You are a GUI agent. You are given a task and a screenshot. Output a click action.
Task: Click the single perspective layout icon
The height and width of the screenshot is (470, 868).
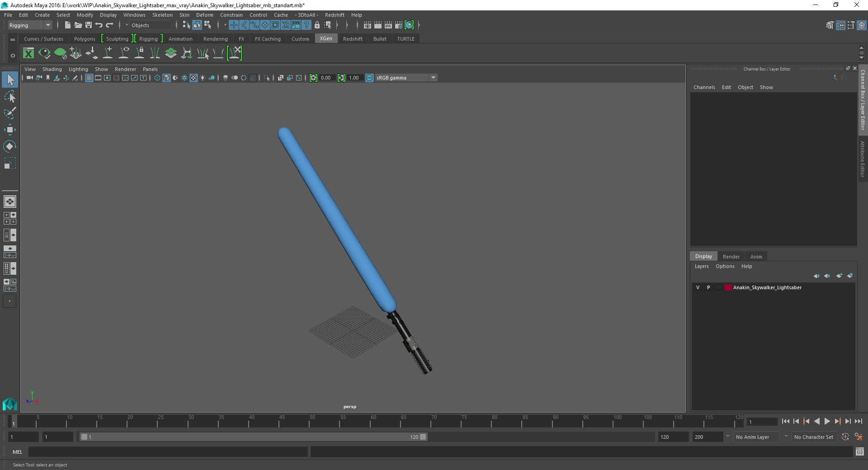pos(10,202)
